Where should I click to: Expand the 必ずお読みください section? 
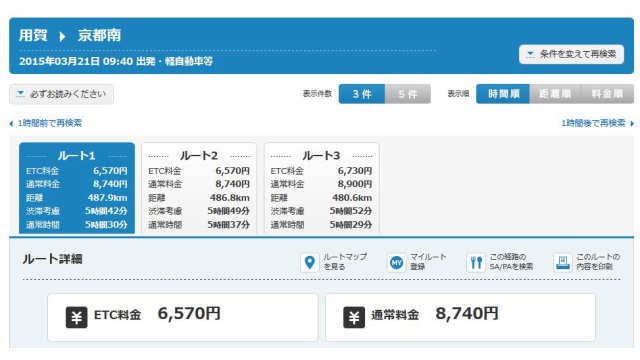pos(62,94)
